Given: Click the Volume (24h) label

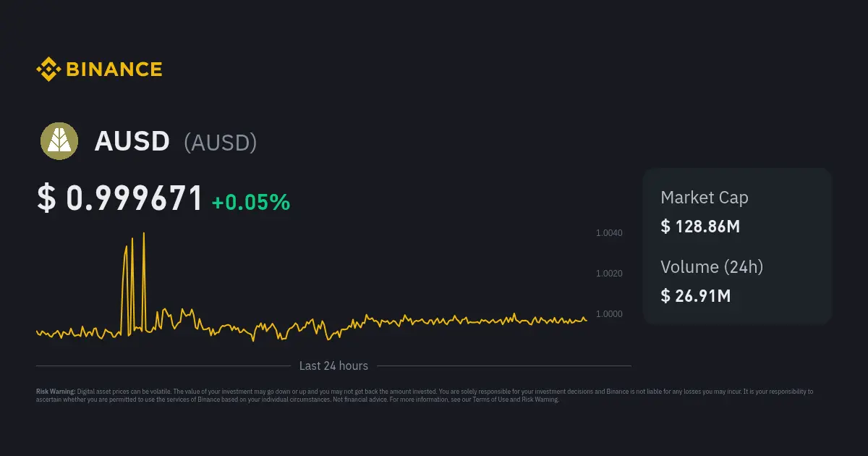Looking at the screenshot, I should 712,267.
